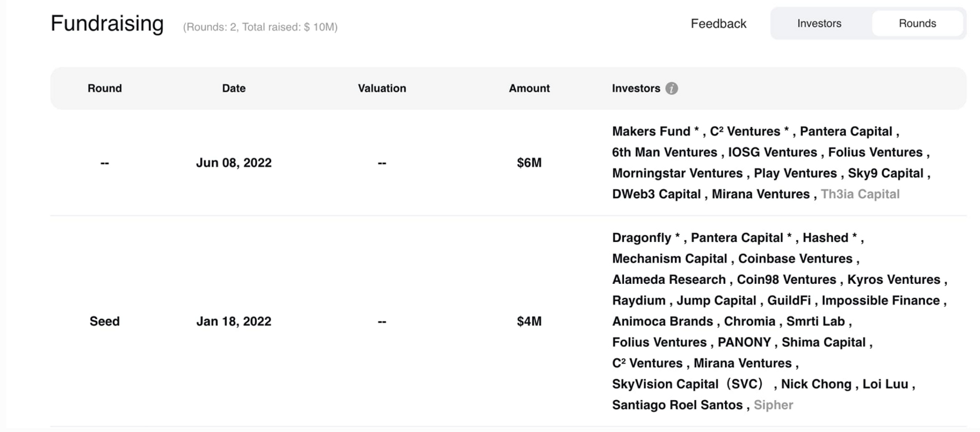Click the Round column header
The height and width of the screenshot is (432, 980).
point(104,89)
